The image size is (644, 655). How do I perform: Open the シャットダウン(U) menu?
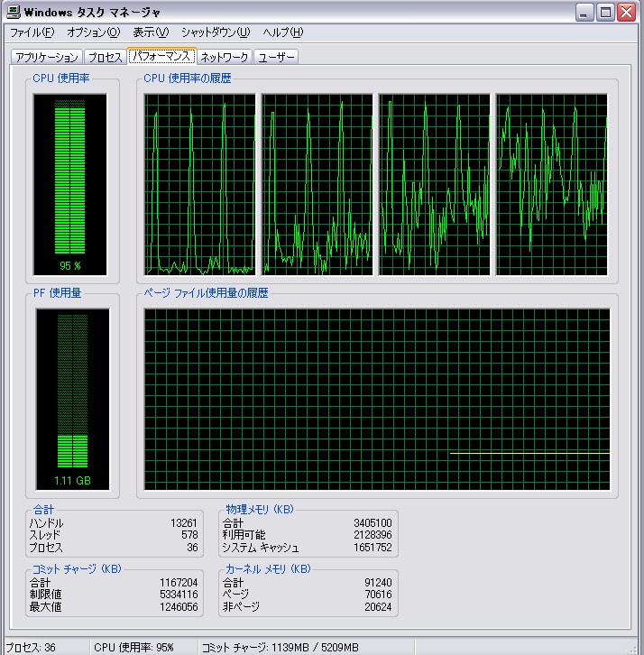(216, 32)
